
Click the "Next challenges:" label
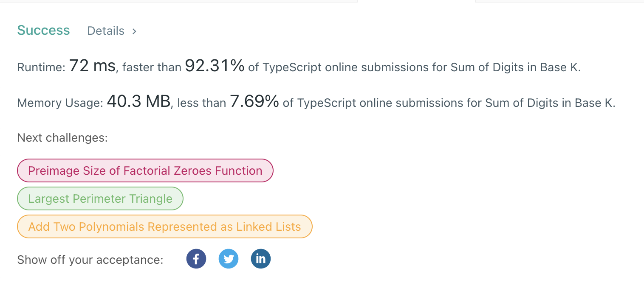[62, 138]
